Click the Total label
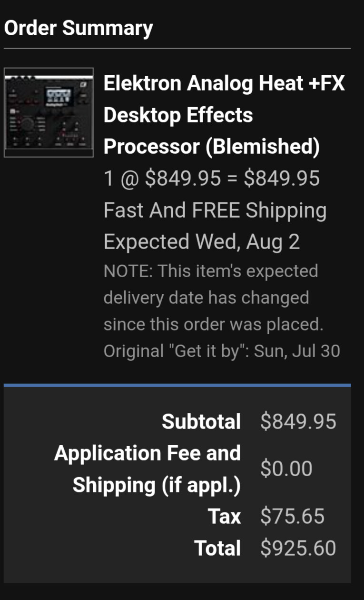This screenshot has height=600, width=364. point(217,548)
